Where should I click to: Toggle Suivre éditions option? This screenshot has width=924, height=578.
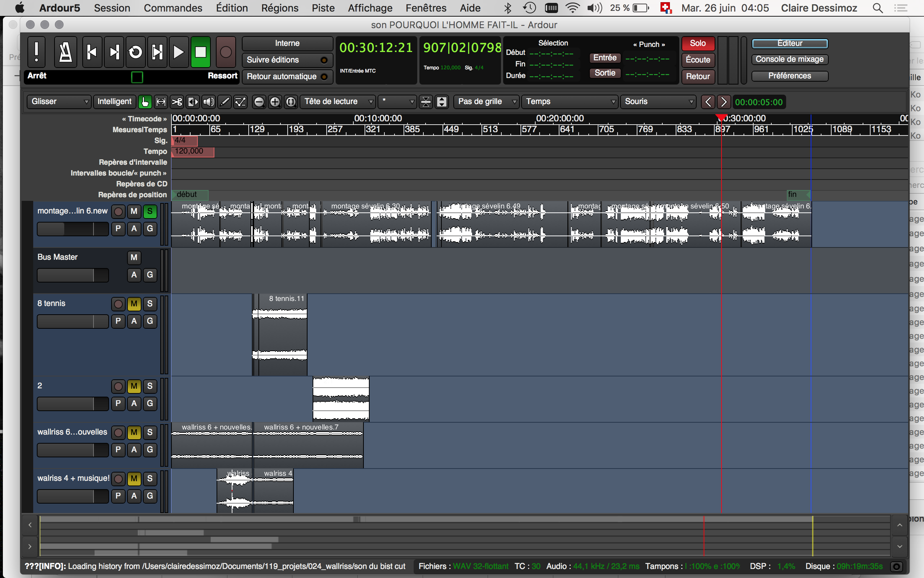(x=287, y=60)
